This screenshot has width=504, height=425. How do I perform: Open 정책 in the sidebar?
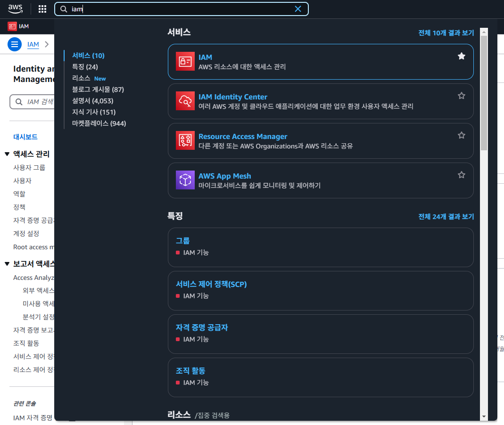pyautogui.click(x=19, y=207)
